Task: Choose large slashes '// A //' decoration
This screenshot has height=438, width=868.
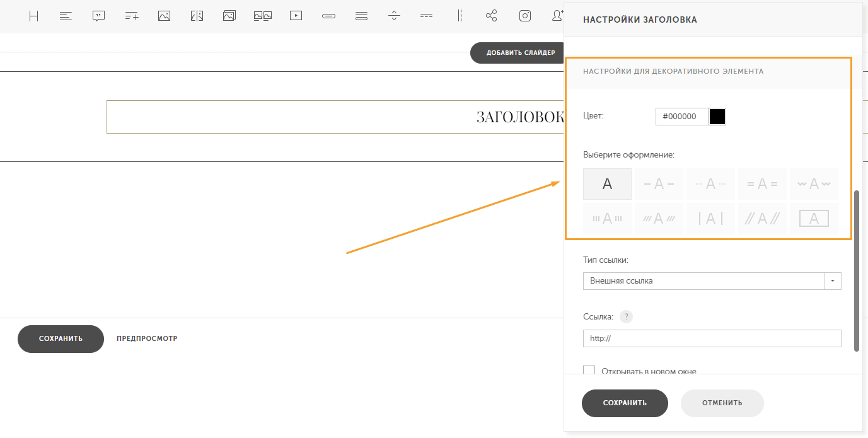Action: 762,219
